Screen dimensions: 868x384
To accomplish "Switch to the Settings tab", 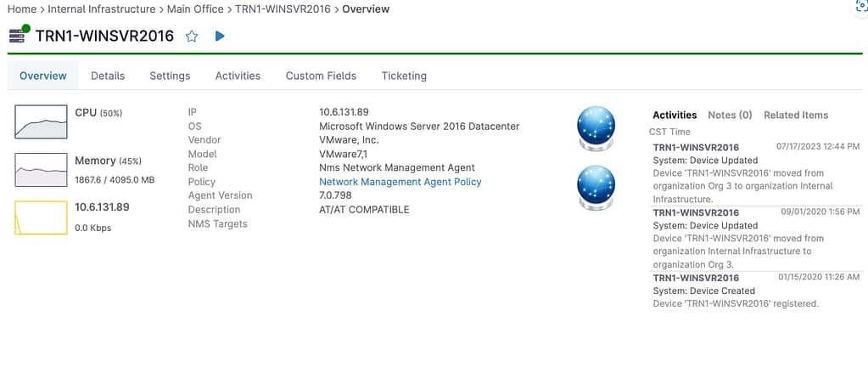I will (x=170, y=76).
